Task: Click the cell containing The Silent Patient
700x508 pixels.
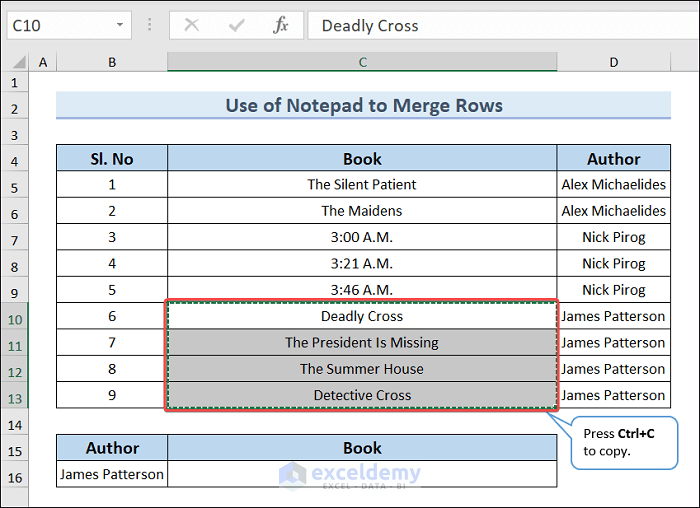Action: coord(362,185)
